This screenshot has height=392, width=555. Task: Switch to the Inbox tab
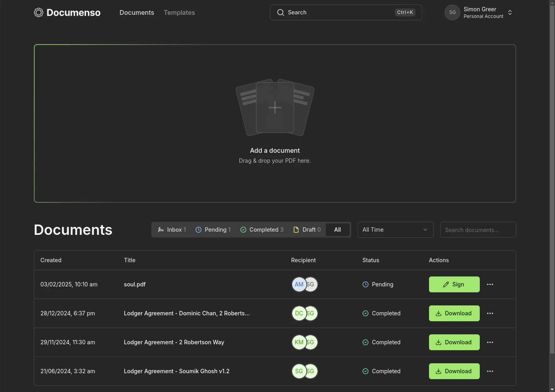[172, 230]
